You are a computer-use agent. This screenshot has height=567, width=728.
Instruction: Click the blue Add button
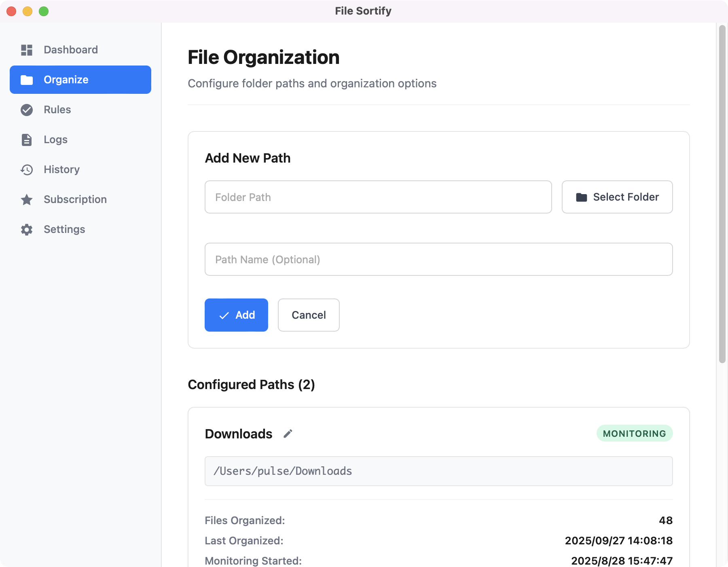click(236, 315)
